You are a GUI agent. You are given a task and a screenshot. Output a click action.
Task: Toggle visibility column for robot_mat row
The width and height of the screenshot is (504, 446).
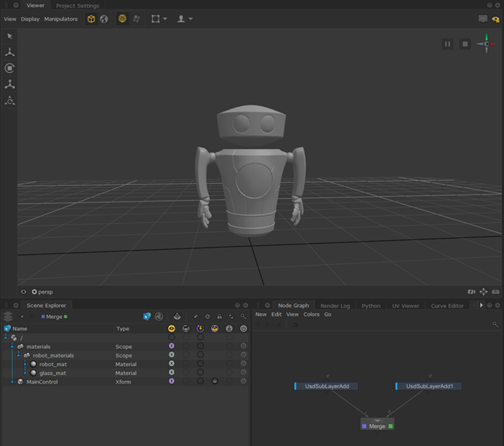(171, 364)
